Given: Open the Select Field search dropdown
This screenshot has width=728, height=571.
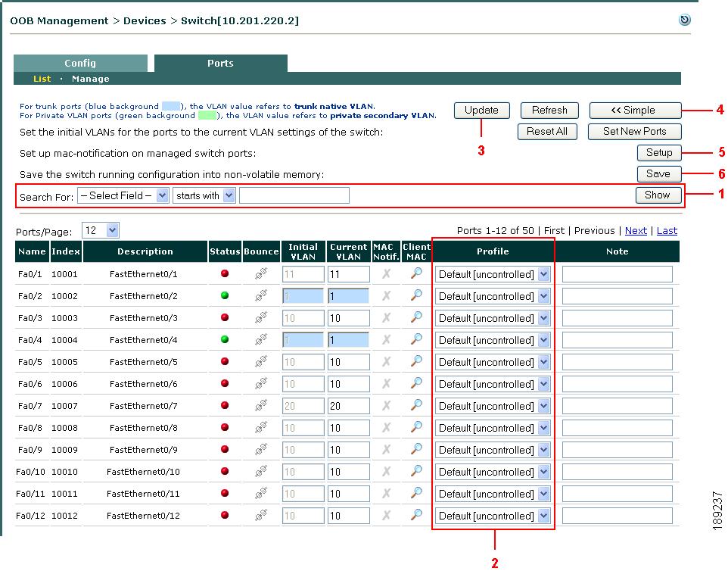Looking at the screenshot, I should click(x=123, y=195).
